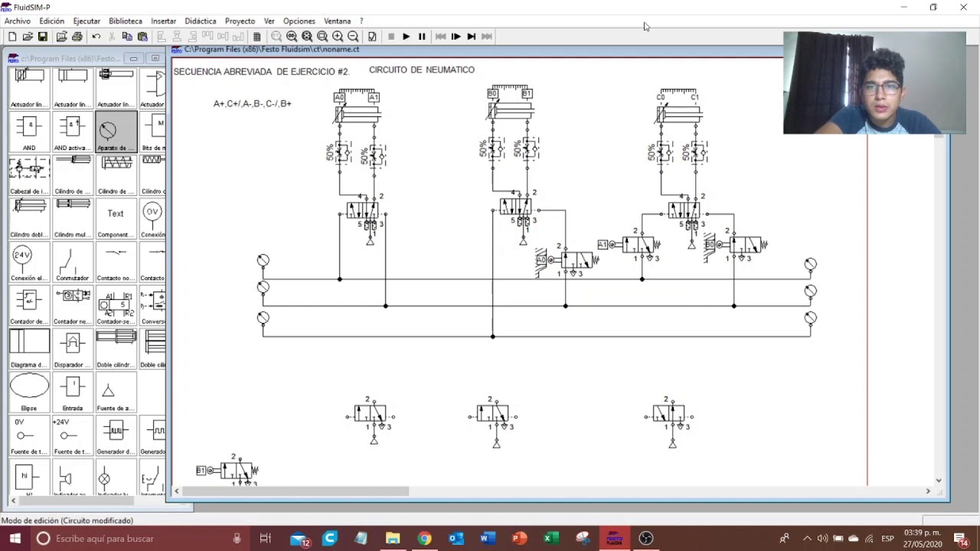Click the zoom in magnifier icon
Image resolution: width=980 pixels, height=551 pixels.
(x=338, y=36)
